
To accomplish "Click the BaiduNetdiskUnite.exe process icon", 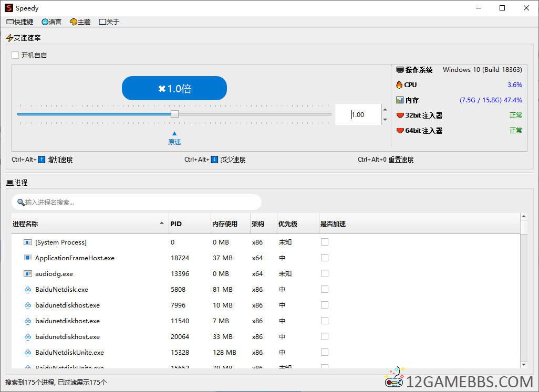I will point(28,353).
